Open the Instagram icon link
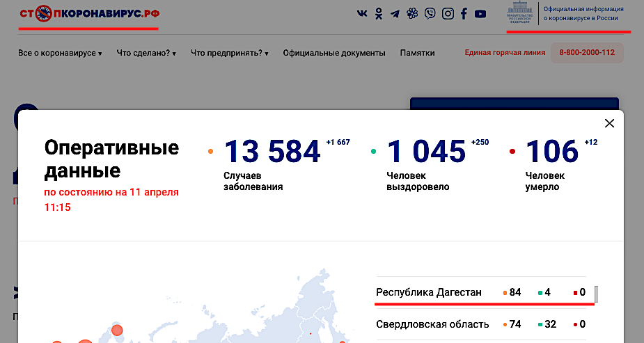 click(x=448, y=13)
